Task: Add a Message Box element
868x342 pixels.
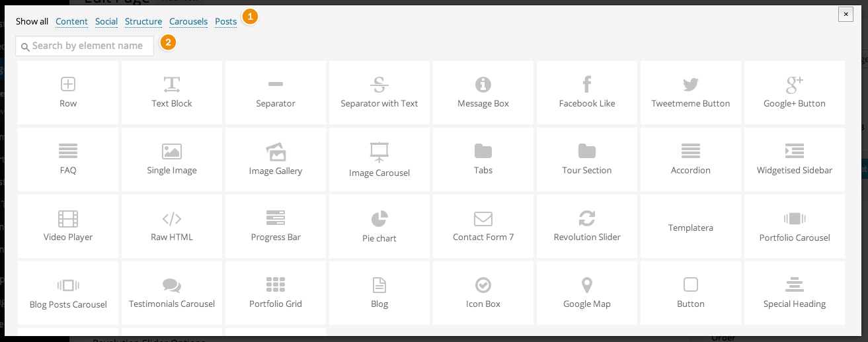Action: pyautogui.click(x=483, y=92)
